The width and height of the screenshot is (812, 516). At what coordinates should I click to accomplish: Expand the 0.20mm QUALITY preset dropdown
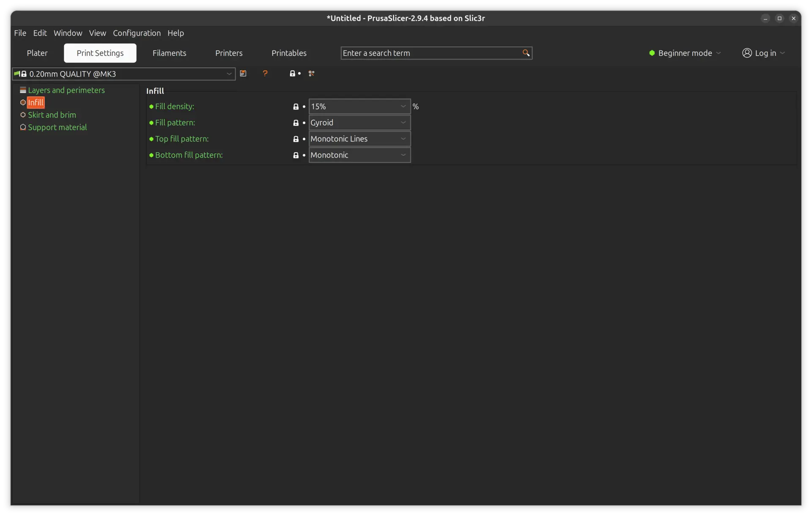point(229,74)
